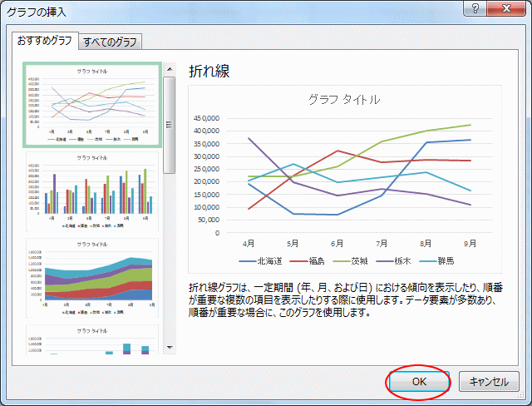
Task: Click the 6月 axis label in preview
Action: tap(337, 244)
